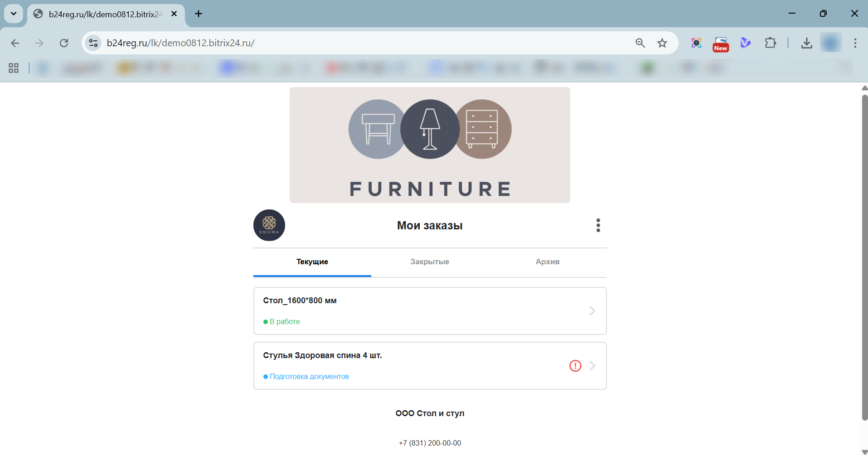868x456 pixels.
Task: Open the browser extensions puzzle icon
Action: pos(770,43)
